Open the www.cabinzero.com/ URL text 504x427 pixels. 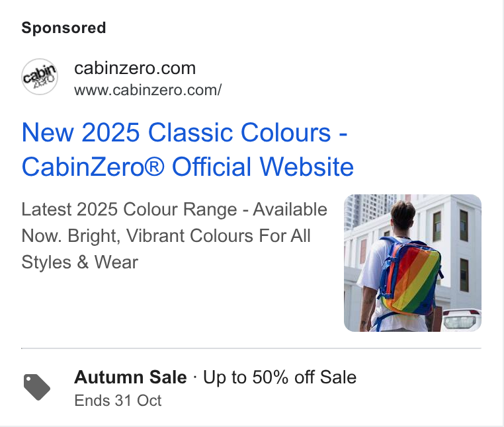(x=148, y=90)
